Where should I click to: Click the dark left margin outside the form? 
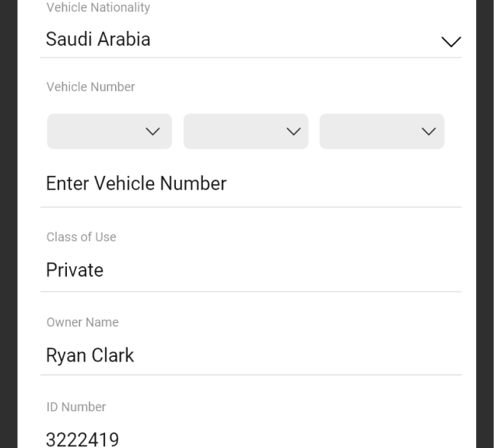coord(9,224)
